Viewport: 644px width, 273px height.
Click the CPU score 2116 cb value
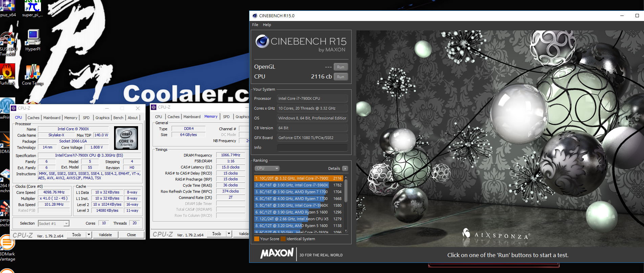[321, 76]
